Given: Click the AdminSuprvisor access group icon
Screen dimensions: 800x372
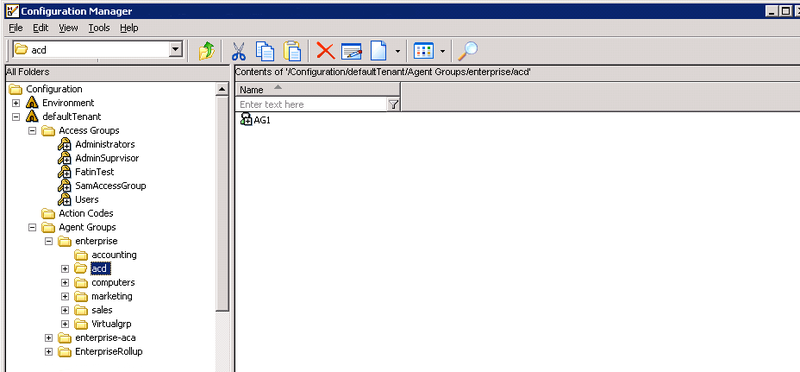Looking at the screenshot, I should point(64,158).
